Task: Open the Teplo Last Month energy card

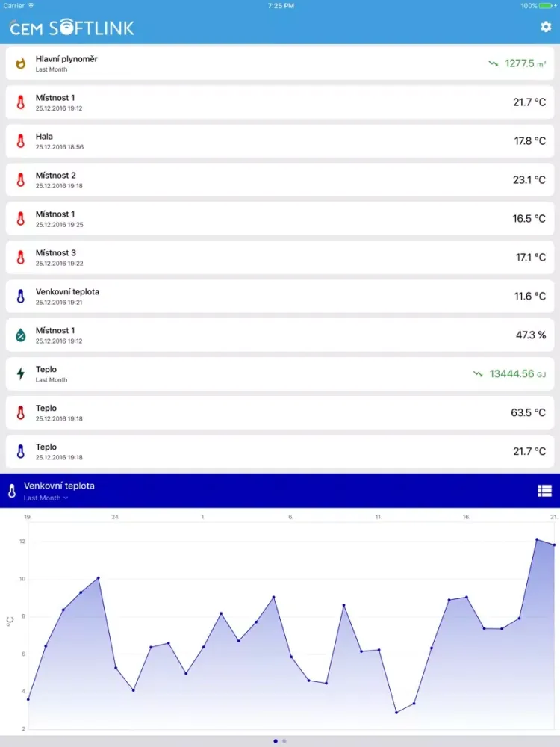Action: [x=280, y=374]
